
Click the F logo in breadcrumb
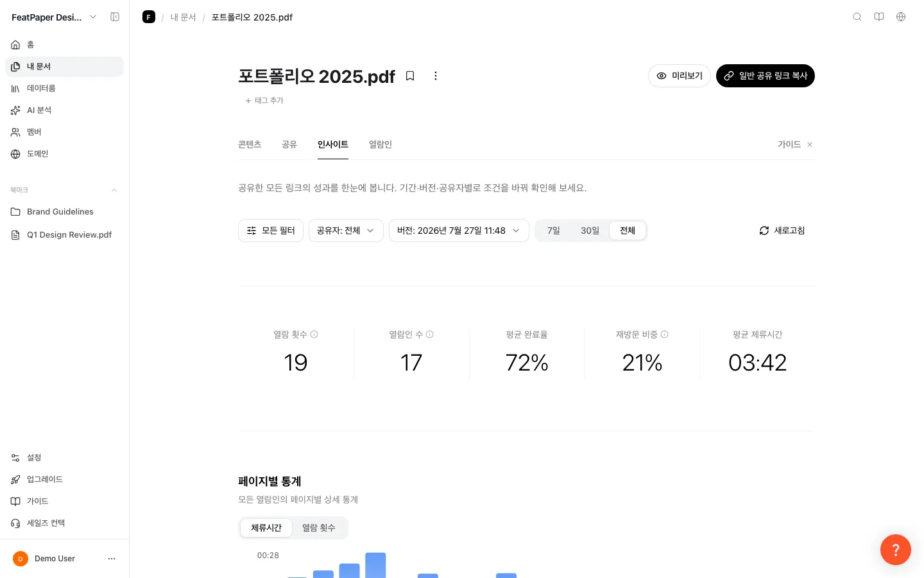149,17
